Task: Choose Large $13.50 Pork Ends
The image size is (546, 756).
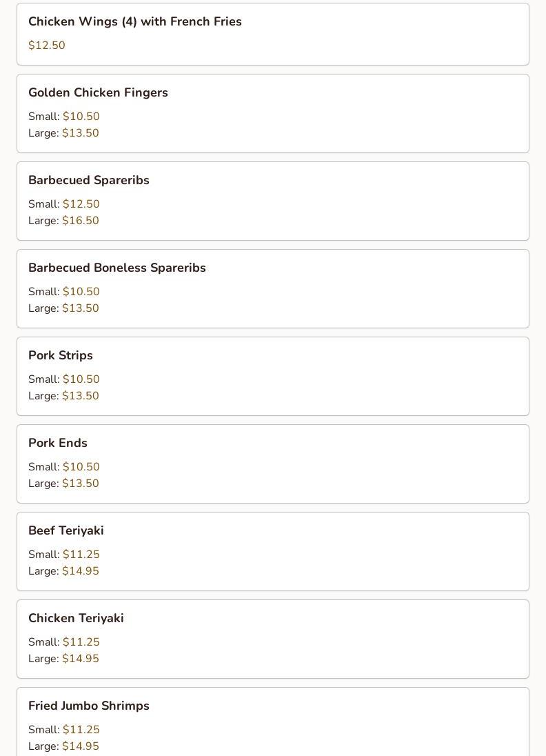Action: [x=63, y=483]
